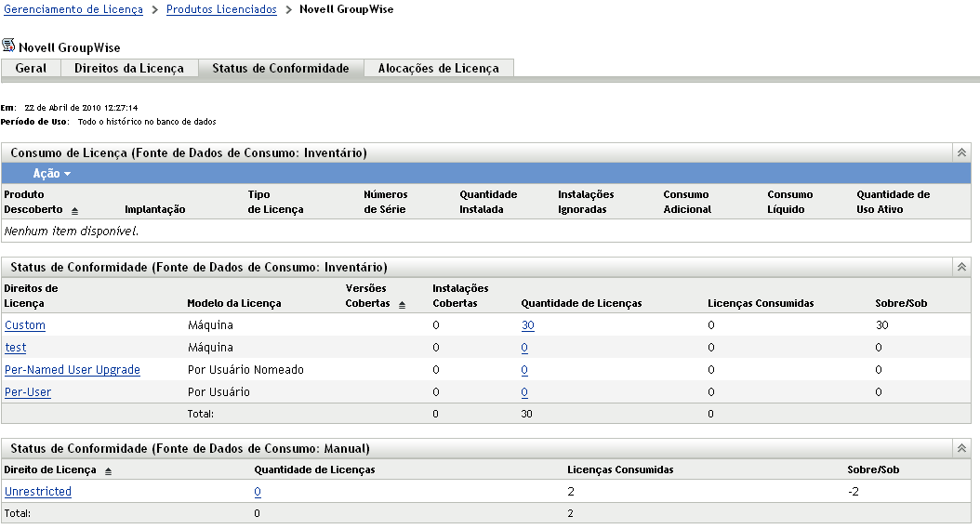The height and width of the screenshot is (529, 980).
Task: Click Quantidade de Licenças header in Manual table
Action: [x=314, y=469]
